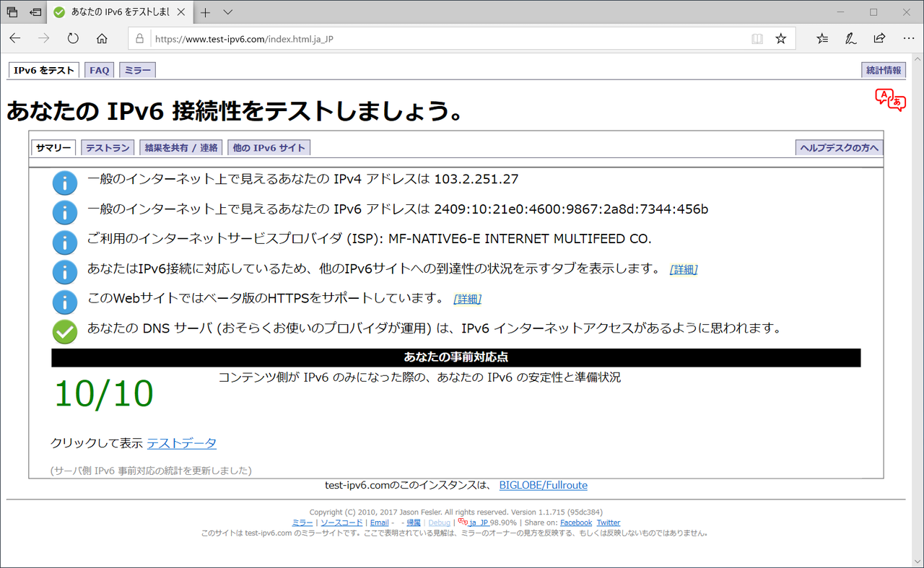Click the ISP name MF-NATIVE6-E INTERNET MULTIFEED CO.
924x568 pixels.
[x=520, y=239]
